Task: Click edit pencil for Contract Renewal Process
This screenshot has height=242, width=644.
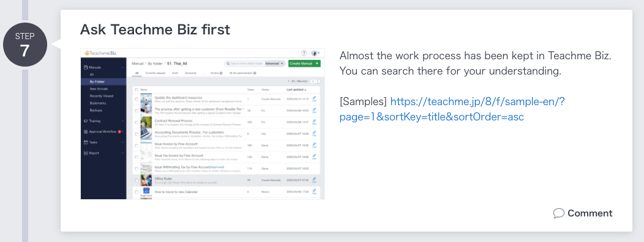Action: pyautogui.click(x=314, y=122)
